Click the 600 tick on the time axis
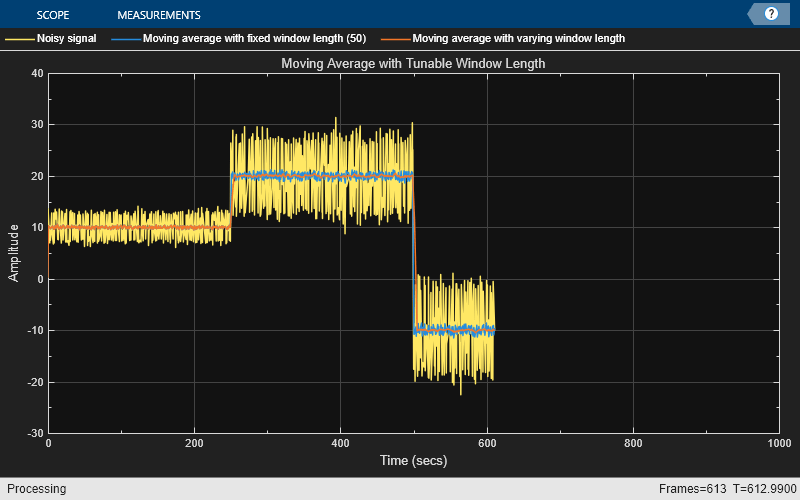Screen dimensions: 800x500 (486, 443)
